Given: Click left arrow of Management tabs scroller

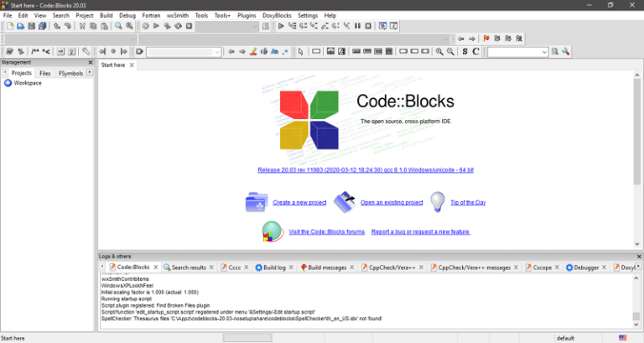Looking at the screenshot, I should click(x=5, y=73).
